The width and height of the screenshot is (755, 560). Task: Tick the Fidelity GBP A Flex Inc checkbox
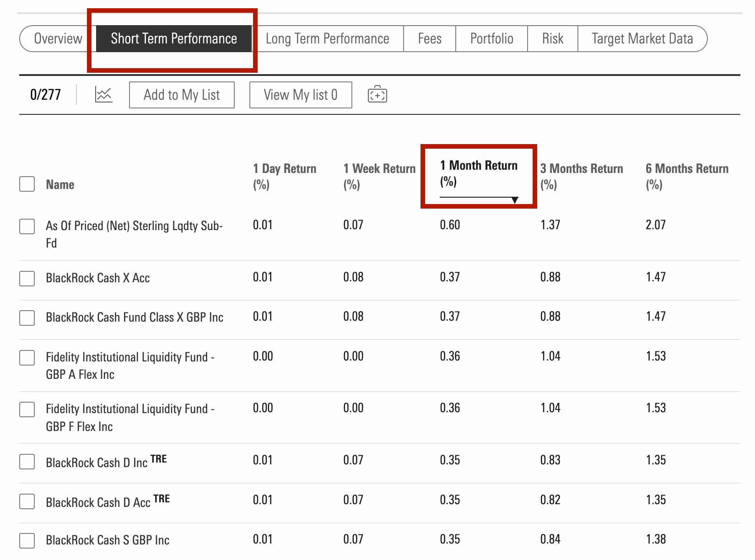(27, 357)
